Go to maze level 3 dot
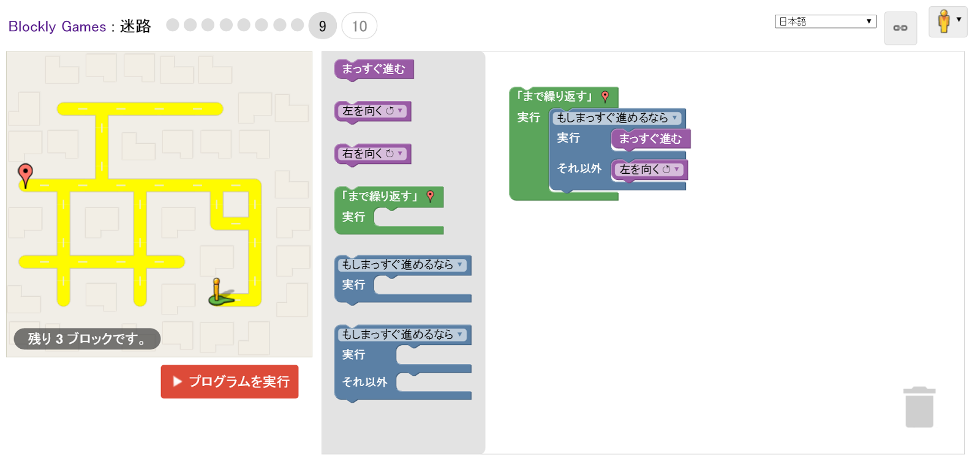The height and width of the screenshot is (462, 980). coord(208,24)
